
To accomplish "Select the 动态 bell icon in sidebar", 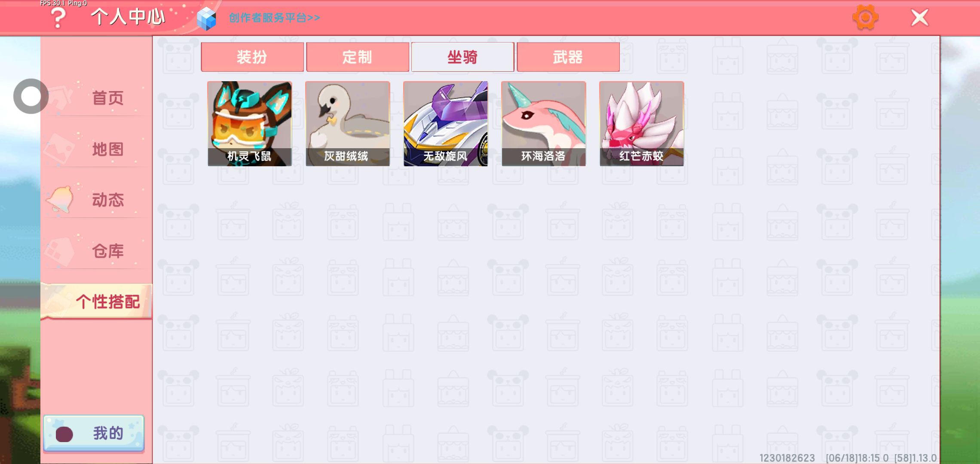I will click(x=60, y=199).
